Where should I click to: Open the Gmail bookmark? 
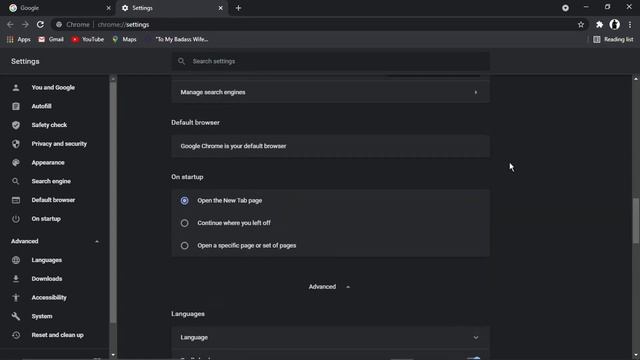pos(51,40)
